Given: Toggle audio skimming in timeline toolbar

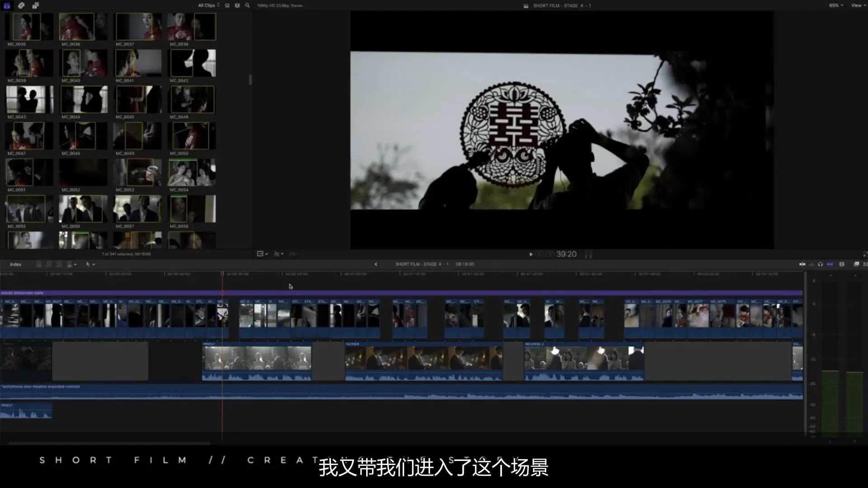Looking at the screenshot, I should [x=811, y=264].
